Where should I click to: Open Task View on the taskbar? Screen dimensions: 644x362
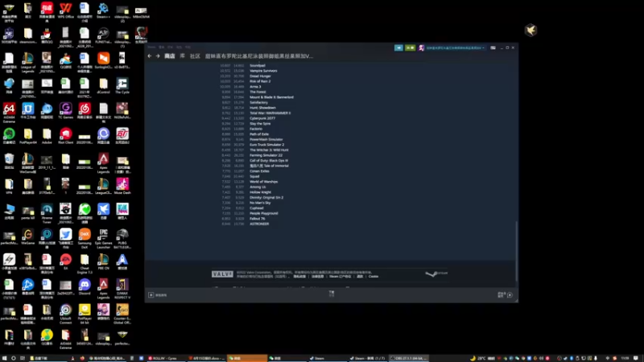[23, 358]
